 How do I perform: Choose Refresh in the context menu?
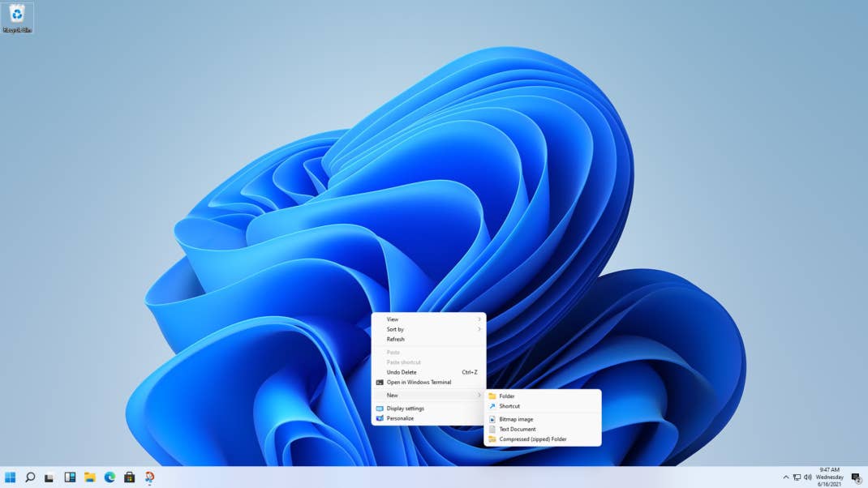pos(428,339)
